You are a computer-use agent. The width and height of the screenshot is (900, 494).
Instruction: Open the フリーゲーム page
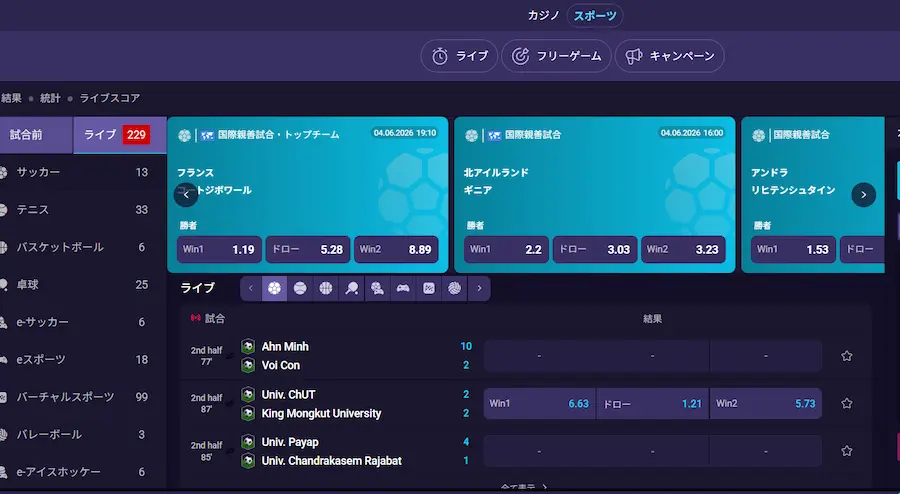tap(556, 56)
